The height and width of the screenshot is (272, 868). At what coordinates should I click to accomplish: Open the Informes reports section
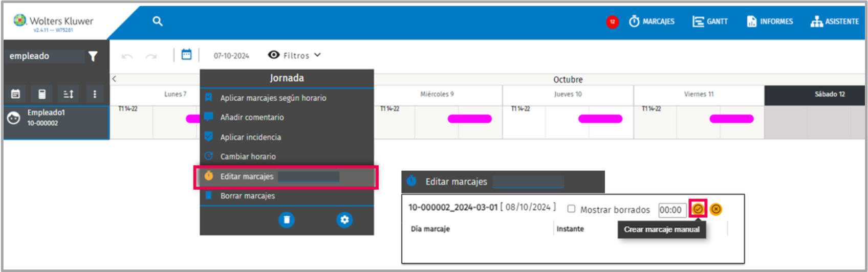coord(770,21)
